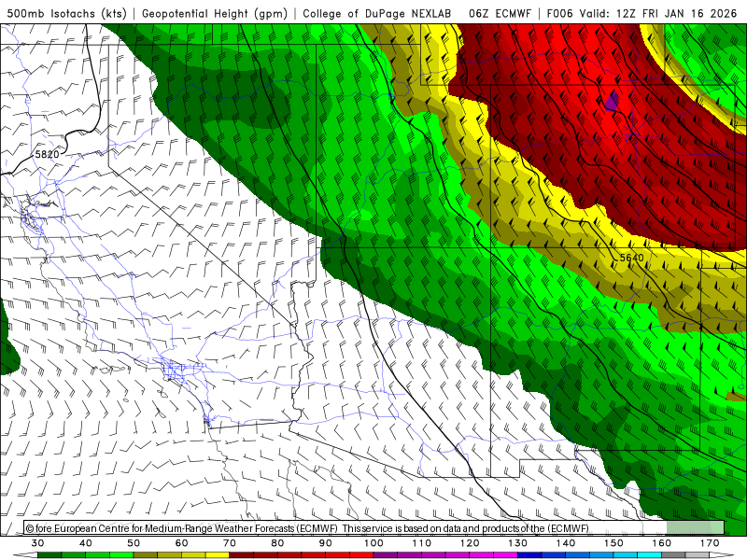Viewport: 747px width, 560px height.
Task: Click the 40 value on the color scale
Action: pyautogui.click(x=86, y=543)
